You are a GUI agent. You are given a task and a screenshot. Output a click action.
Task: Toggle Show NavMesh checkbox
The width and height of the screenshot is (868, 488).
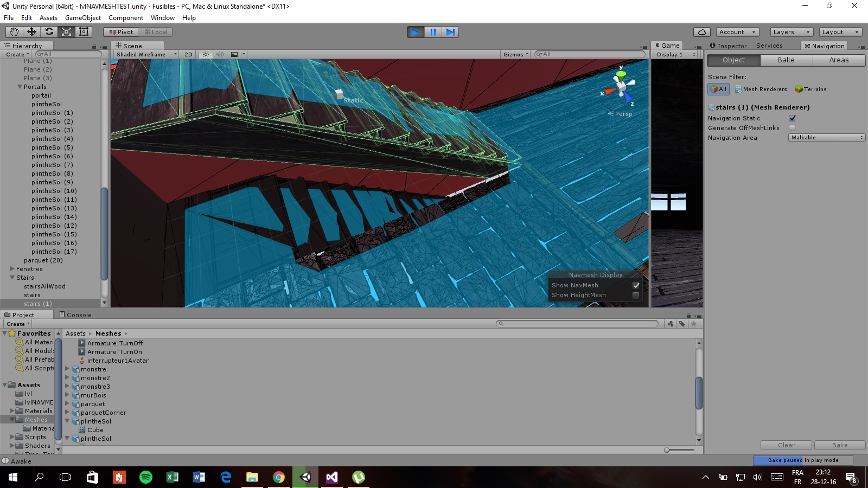click(636, 285)
